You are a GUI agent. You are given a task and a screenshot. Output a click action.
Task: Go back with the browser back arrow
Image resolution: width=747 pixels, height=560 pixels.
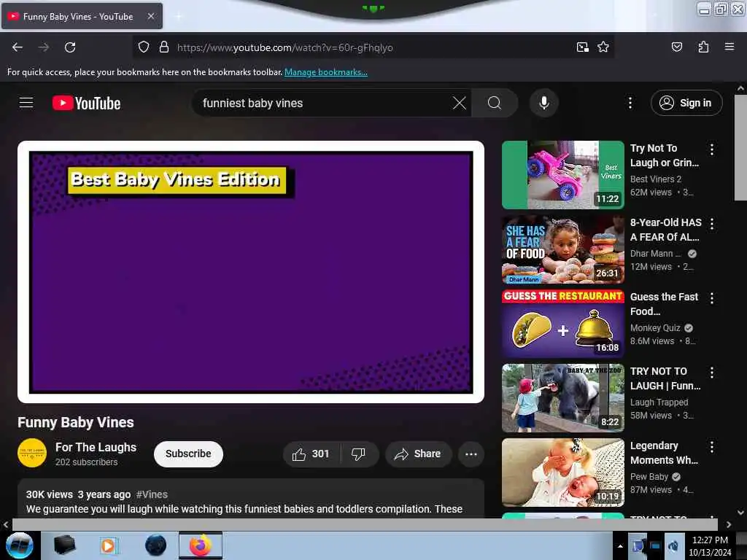18,47
